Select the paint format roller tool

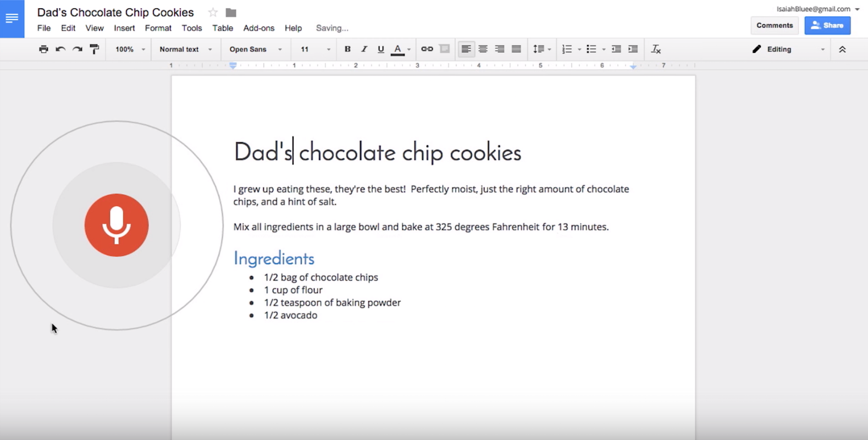pyautogui.click(x=95, y=50)
